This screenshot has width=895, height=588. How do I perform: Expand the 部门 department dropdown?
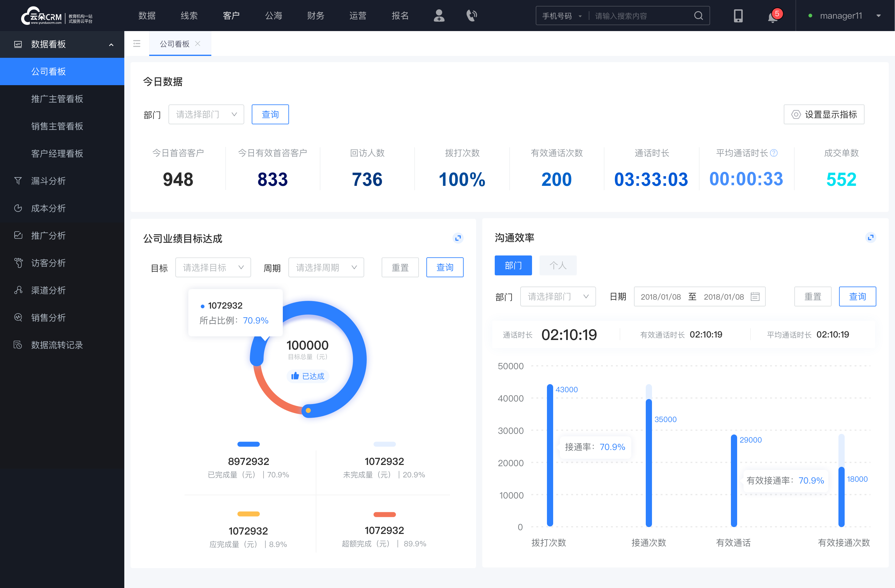(x=205, y=113)
